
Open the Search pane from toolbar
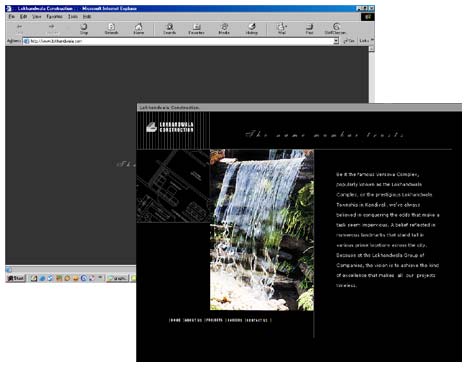coord(169,29)
